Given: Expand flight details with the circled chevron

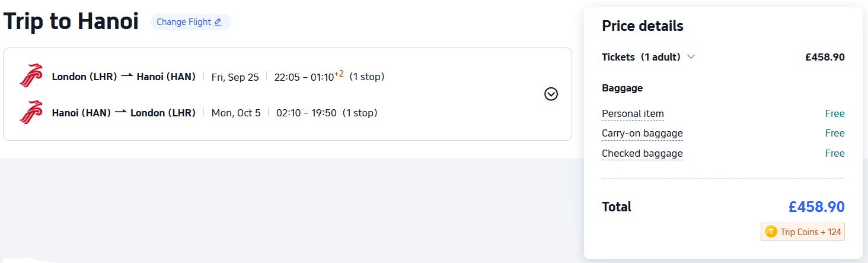Looking at the screenshot, I should 551,94.
